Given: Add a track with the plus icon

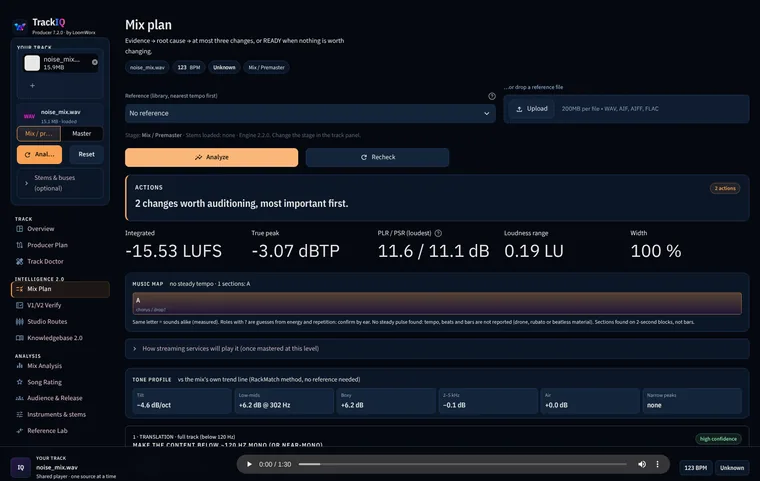Looking at the screenshot, I should click(32, 86).
